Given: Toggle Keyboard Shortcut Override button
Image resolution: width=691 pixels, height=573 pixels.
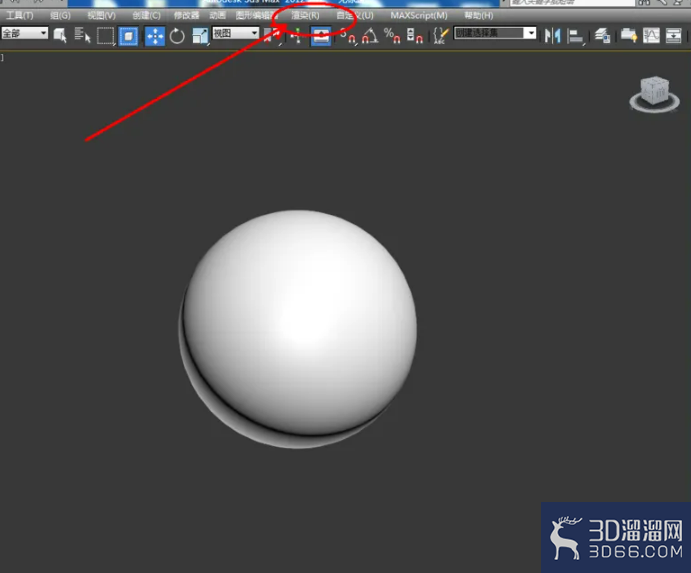Looking at the screenshot, I should point(320,36).
